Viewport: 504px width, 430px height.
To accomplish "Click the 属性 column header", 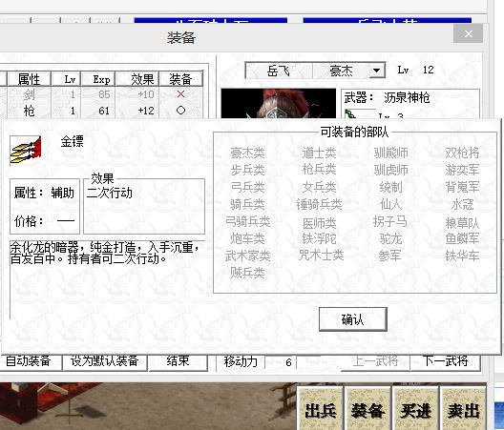I will click(29, 79).
